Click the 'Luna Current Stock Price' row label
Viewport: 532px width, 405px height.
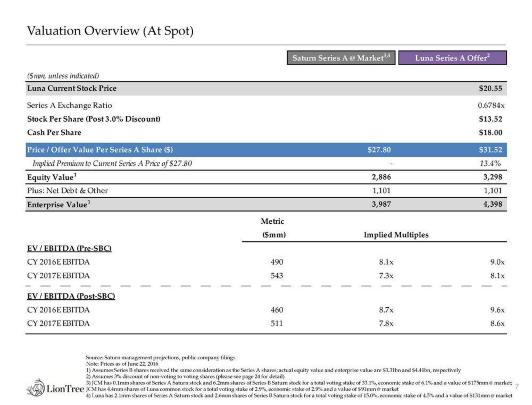pos(72,88)
